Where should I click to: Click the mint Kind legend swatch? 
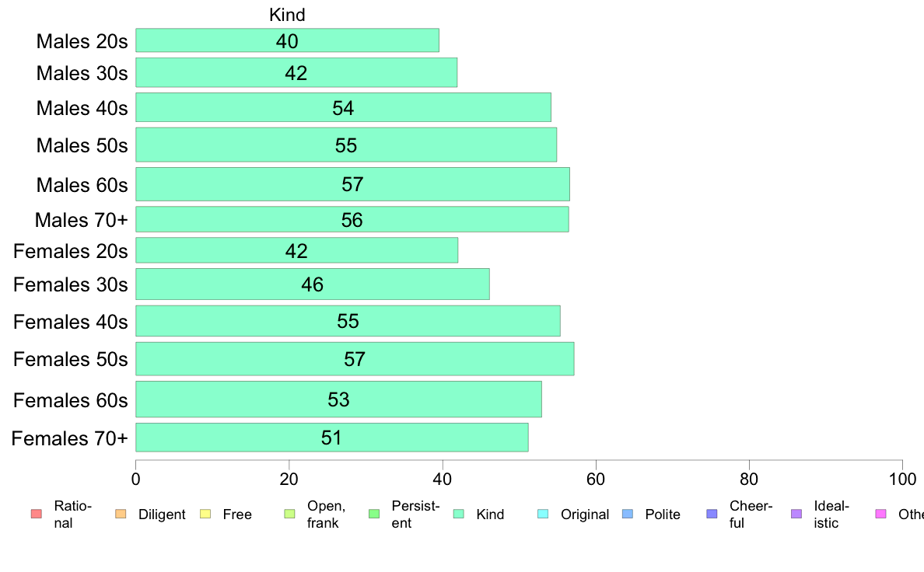click(458, 514)
